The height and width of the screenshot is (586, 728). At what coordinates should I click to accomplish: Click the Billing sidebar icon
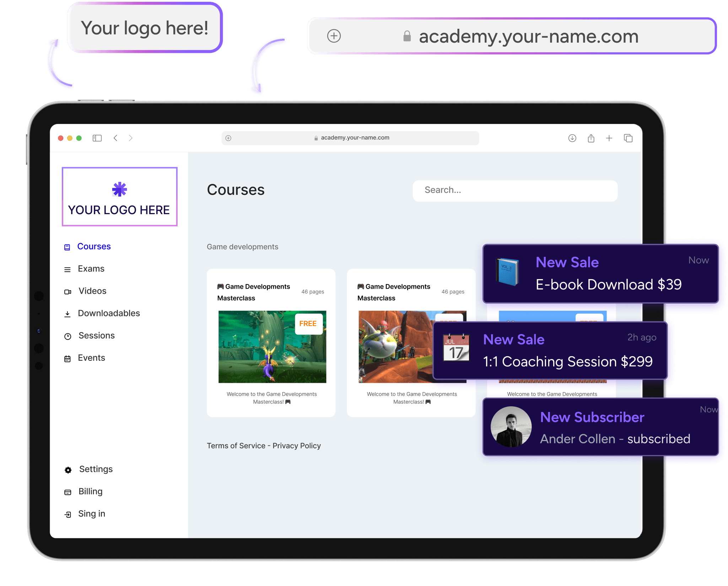click(68, 492)
